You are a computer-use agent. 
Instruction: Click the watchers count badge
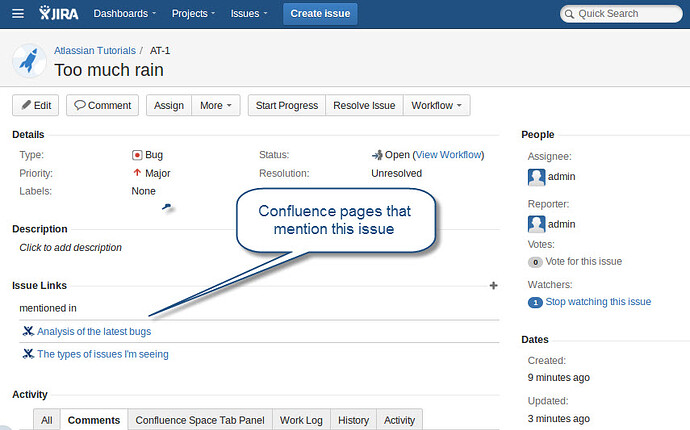(535, 302)
